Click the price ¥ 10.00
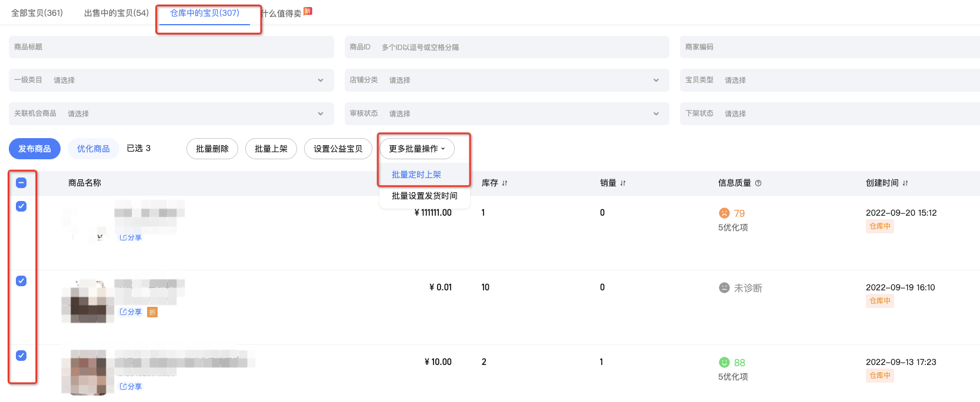 438,362
